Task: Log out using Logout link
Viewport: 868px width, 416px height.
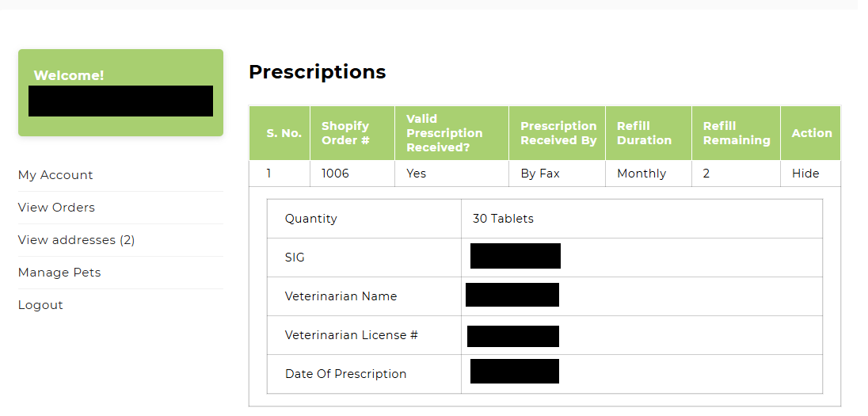Action: pyautogui.click(x=40, y=305)
